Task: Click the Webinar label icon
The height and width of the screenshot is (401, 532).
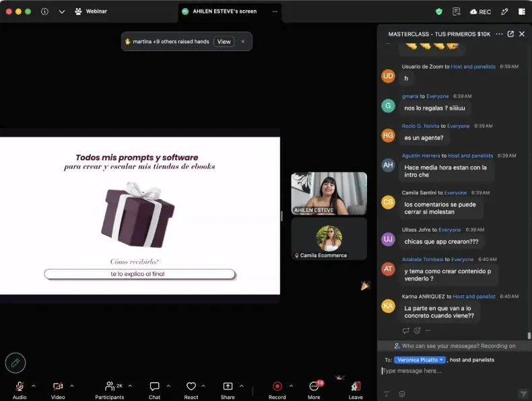Action: (x=78, y=11)
